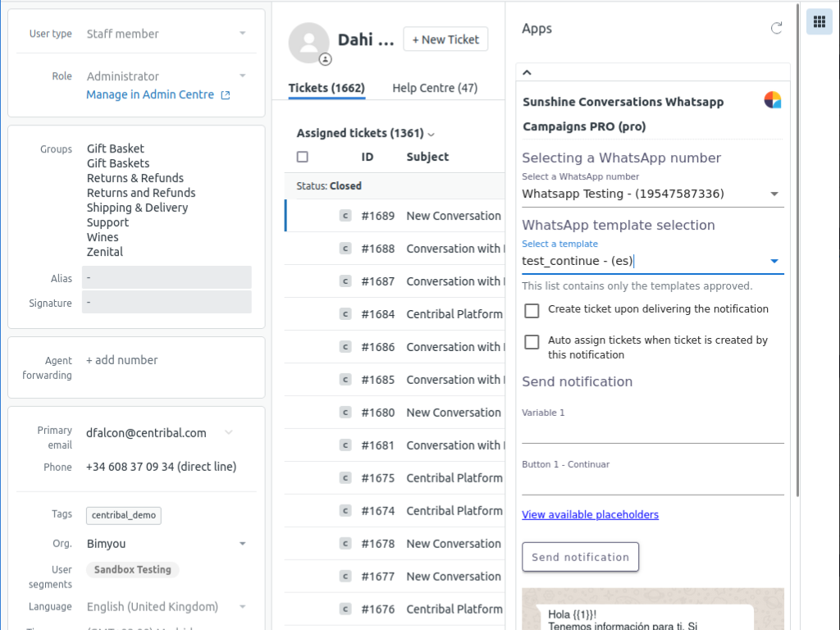Click the closed status icon for ticket #1686

(345, 347)
